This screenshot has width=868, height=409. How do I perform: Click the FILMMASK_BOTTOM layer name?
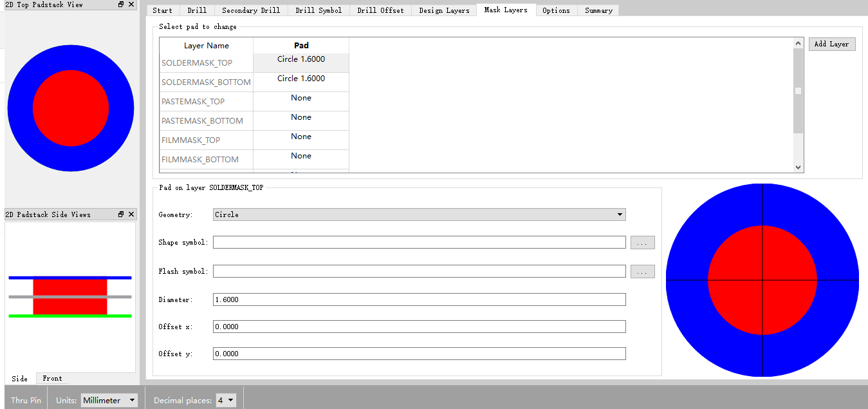(200, 160)
